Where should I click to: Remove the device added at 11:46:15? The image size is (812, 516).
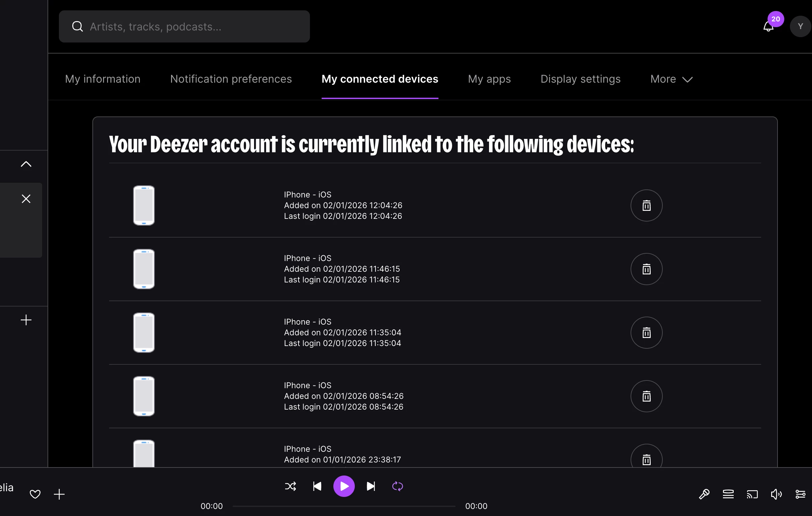646,269
